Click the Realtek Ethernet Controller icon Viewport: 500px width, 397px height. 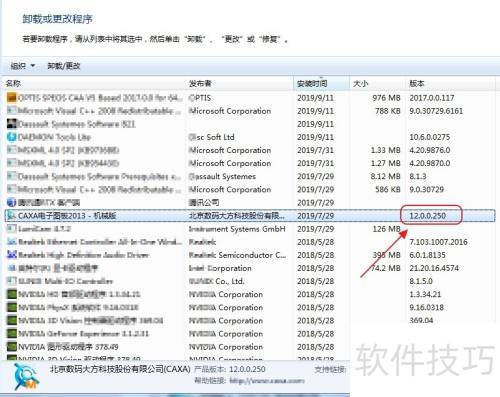[x=12, y=242]
